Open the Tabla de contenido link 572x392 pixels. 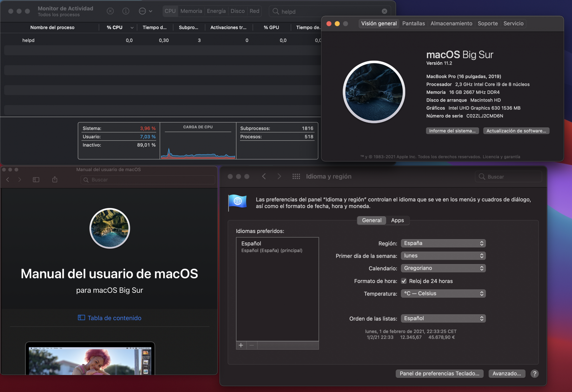point(110,318)
